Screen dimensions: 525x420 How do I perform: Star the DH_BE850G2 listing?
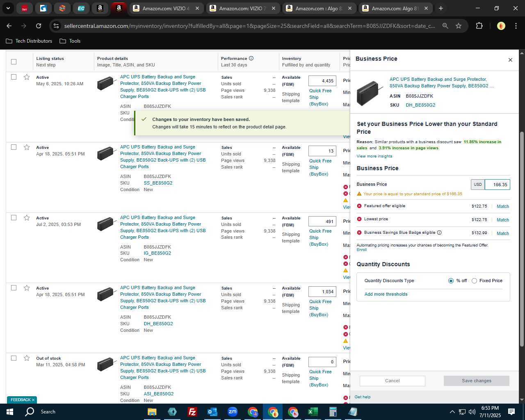[27, 288]
